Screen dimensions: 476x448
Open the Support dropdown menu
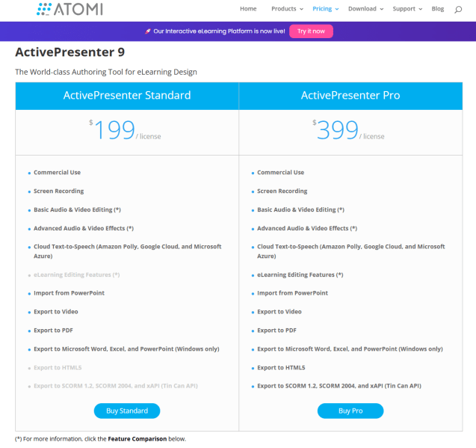tap(407, 9)
